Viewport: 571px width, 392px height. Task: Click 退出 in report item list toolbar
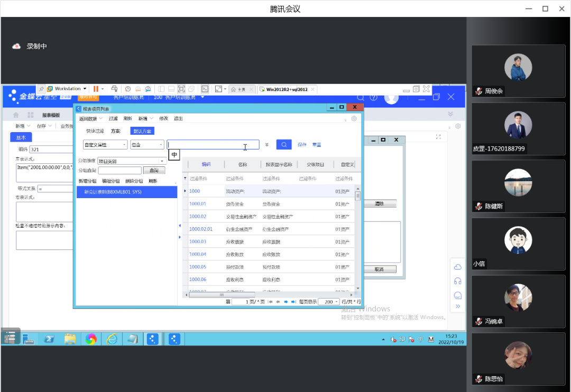click(x=178, y=119)
